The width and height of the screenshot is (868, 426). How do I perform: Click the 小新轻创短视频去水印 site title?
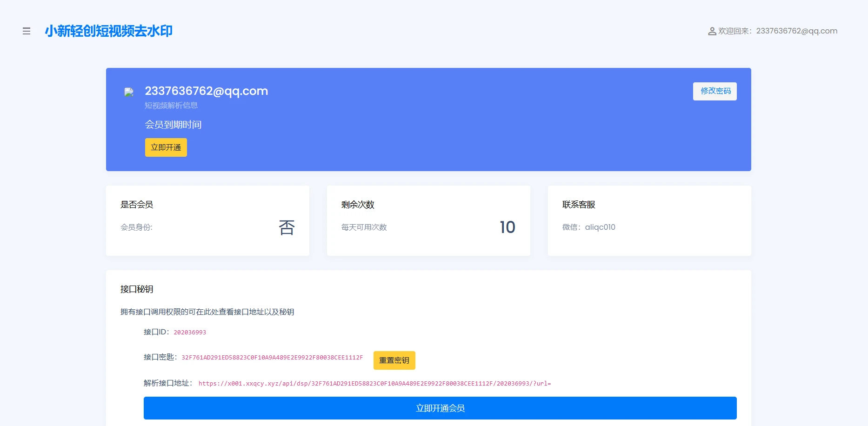(108, 31)
